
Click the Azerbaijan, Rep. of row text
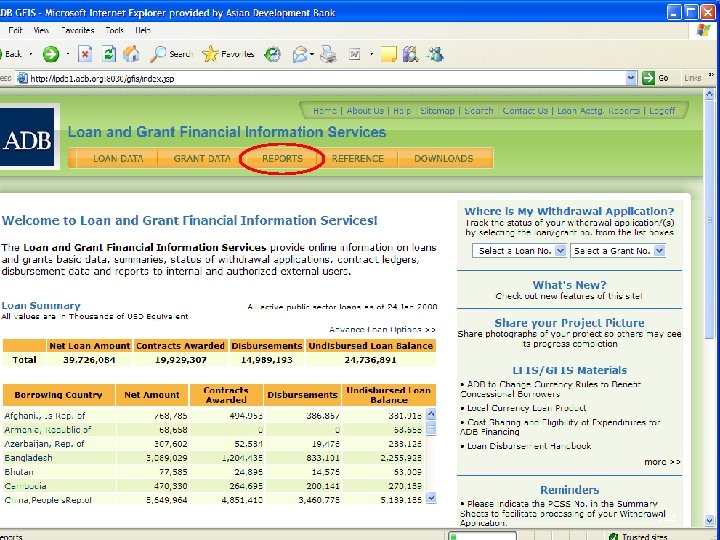tap(44, 444)
